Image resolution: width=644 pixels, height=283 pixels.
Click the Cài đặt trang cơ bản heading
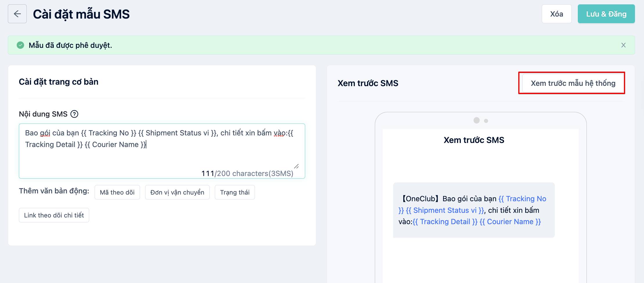(x=58, y=82)
